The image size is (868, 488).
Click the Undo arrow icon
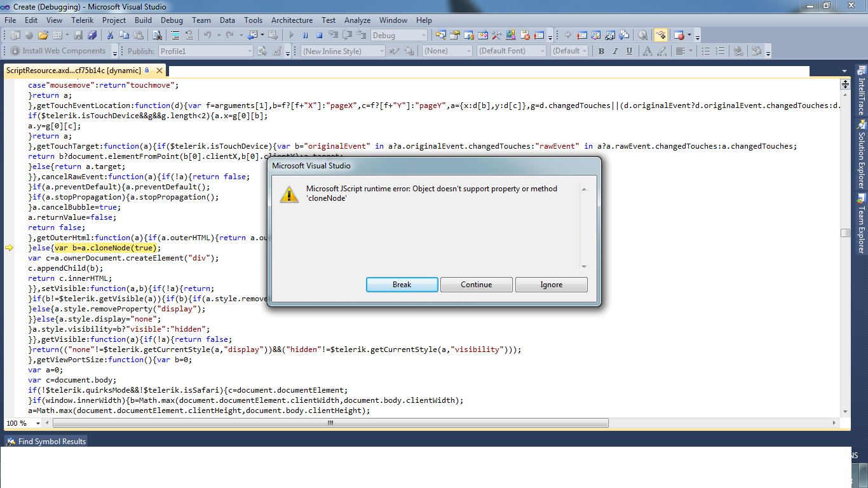(x=208, y=36)
